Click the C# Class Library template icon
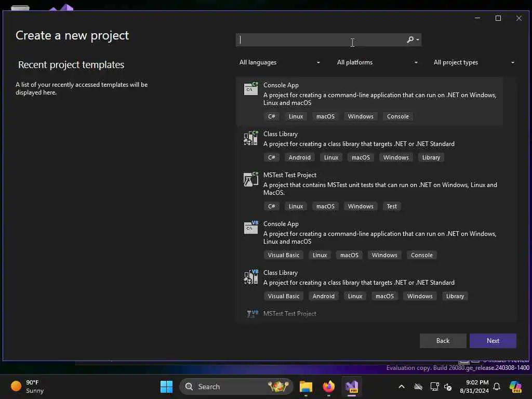The width and height of the screenshot is (532, 399). pyautogui.click(x=251, y=138)
